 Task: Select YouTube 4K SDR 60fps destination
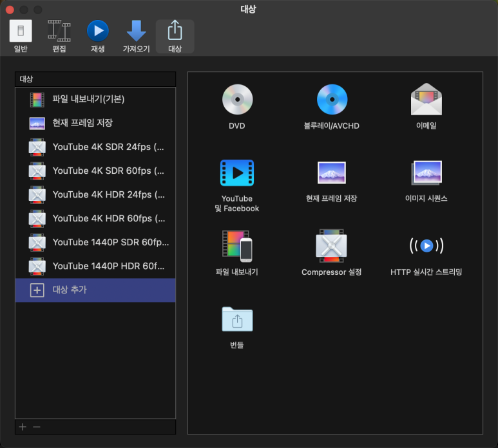pos(95,171)
